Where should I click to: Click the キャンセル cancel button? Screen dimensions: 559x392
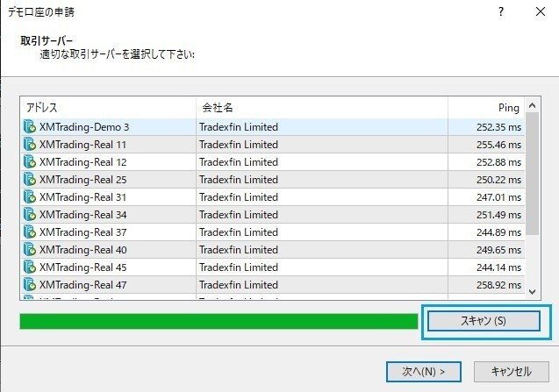coord(512,372)
